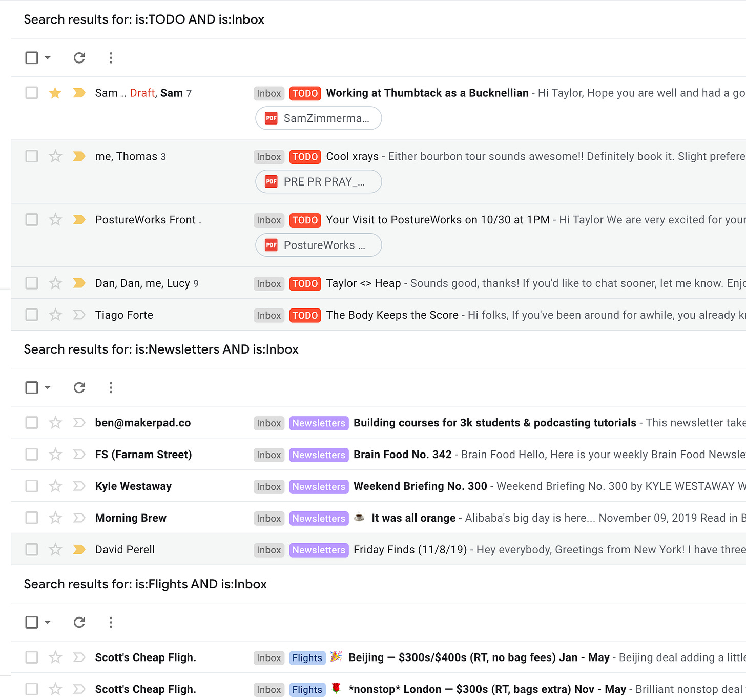
Task: Star the Cool xrays email
Action: point(55,156)
